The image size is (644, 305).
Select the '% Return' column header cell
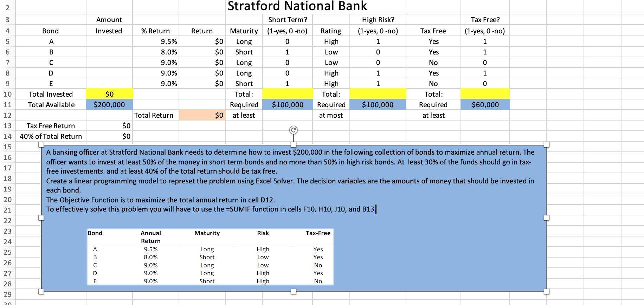coord(155,31)
